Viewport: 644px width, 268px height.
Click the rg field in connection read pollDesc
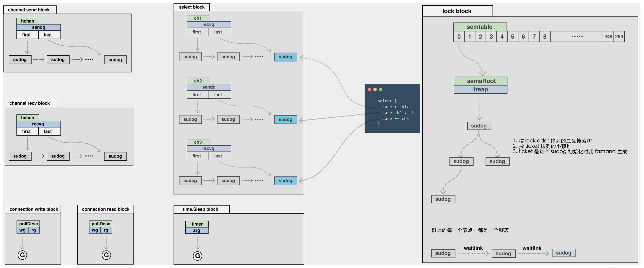(x=106, y=230)
